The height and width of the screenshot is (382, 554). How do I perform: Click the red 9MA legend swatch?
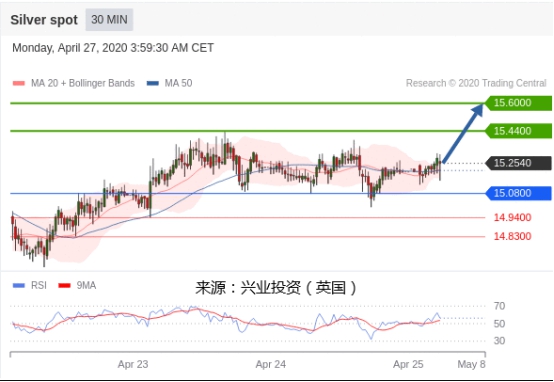coord(64,286)
